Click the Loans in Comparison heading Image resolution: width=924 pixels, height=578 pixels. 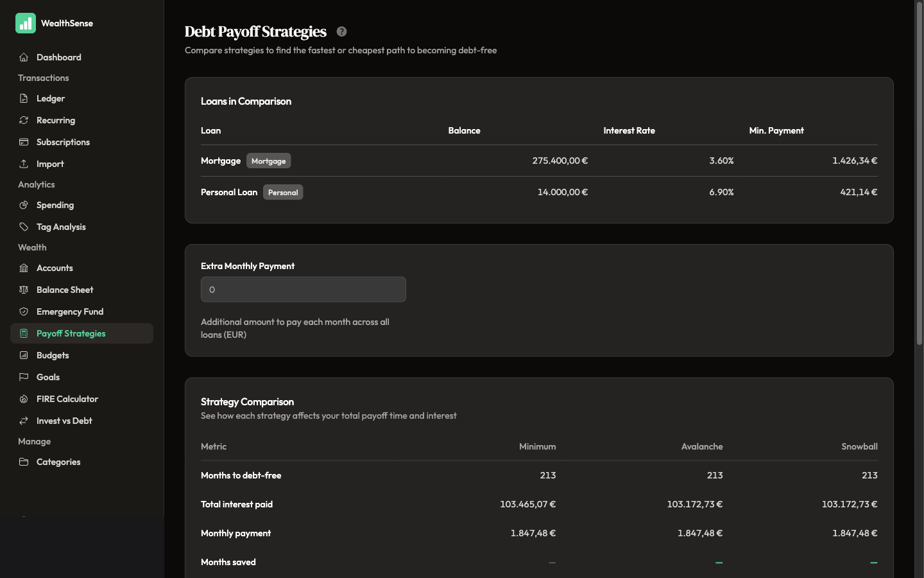pyautogui.click(x=246, y=101)
